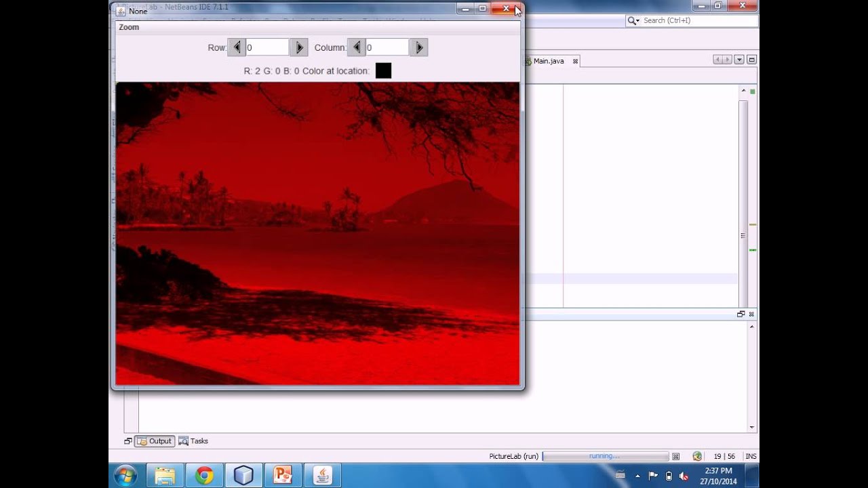This screenshot has height=488, width=868.
Task: Open the Zoom menu in picture window
Action: [129, 27]
